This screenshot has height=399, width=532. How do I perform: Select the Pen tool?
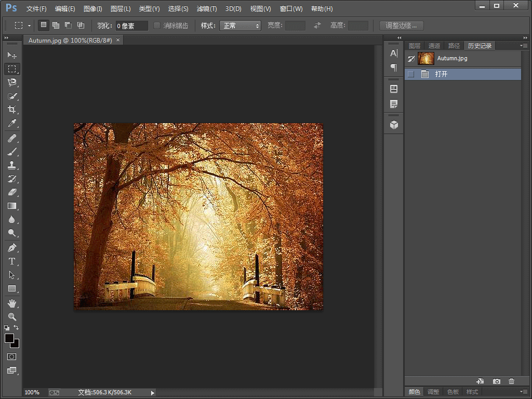click(12, 248)
